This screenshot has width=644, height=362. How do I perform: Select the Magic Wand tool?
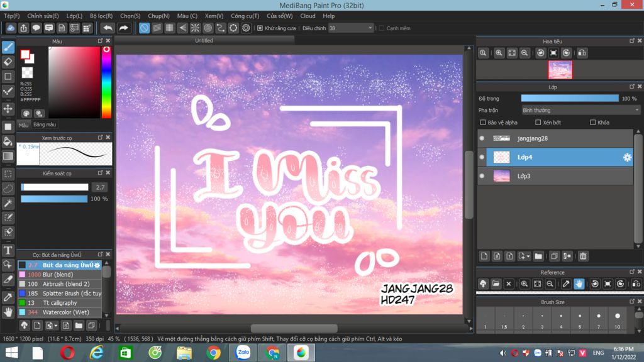pos(8,203)
